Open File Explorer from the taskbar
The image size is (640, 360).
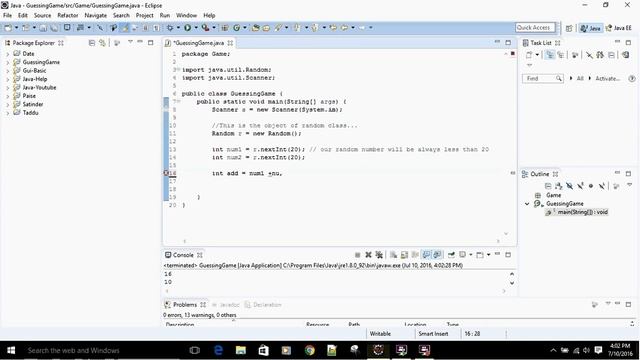point(241,350)
